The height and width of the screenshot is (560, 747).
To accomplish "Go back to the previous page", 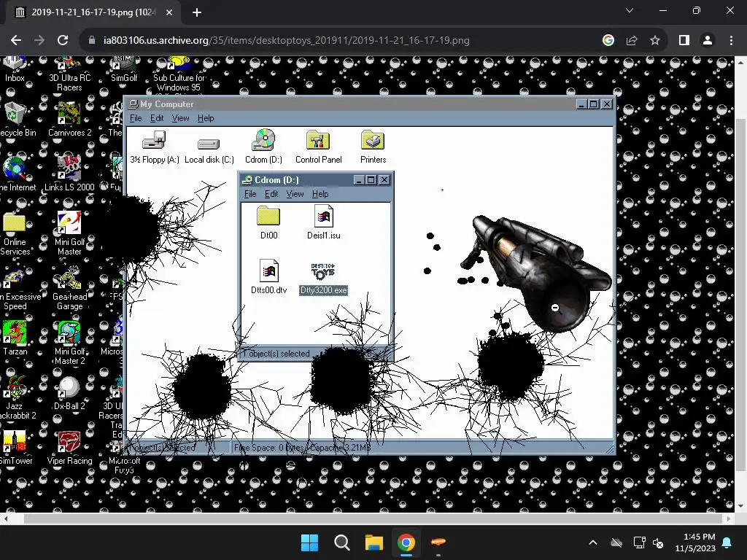I will click(x=16, y=41).
